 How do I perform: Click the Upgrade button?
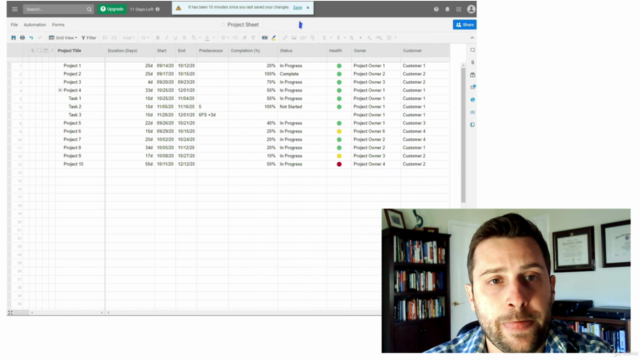112,9
